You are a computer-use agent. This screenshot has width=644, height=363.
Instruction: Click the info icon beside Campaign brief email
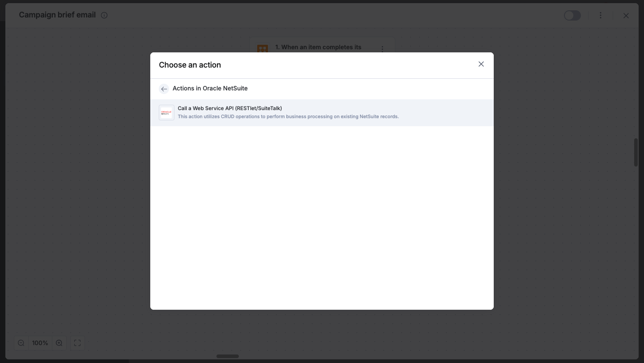click(x=104, y=15)
